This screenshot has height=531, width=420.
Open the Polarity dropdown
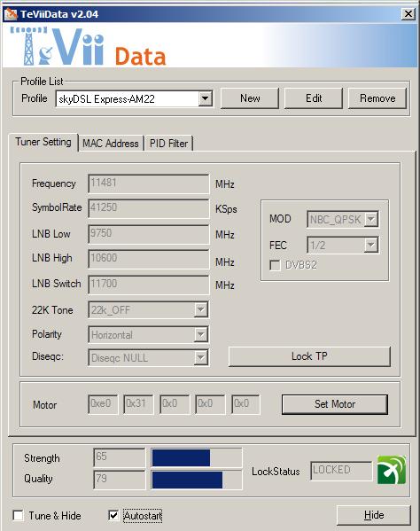200,335
